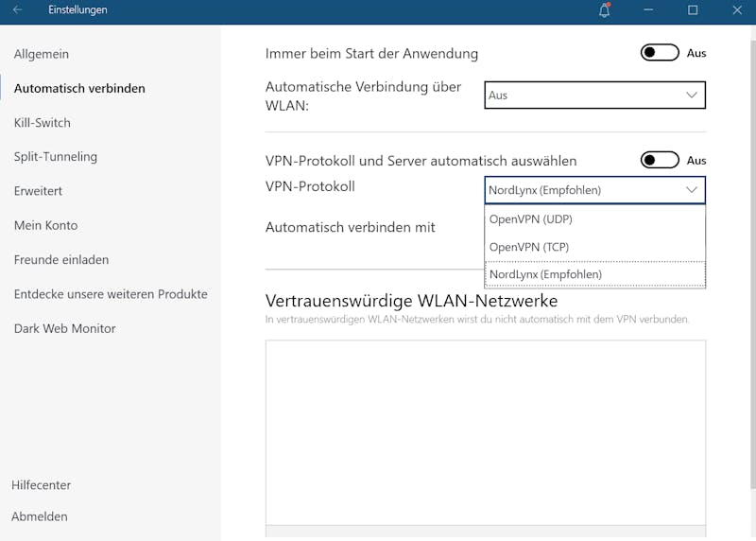Viewport: 756px width, 541px height.
Task: Choose OpenVPN (TCP) from the protocol list
Action: [595, 247]
